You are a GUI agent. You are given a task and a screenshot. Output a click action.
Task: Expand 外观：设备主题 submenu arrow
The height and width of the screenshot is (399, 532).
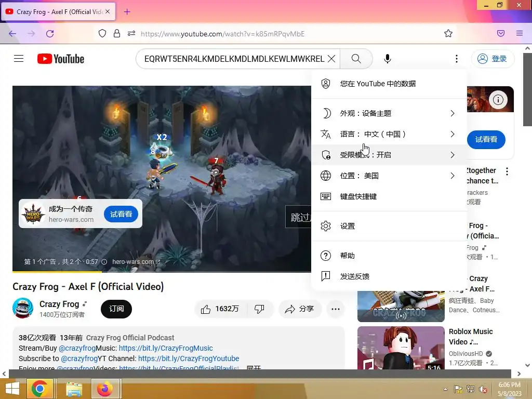click(453, 113)
